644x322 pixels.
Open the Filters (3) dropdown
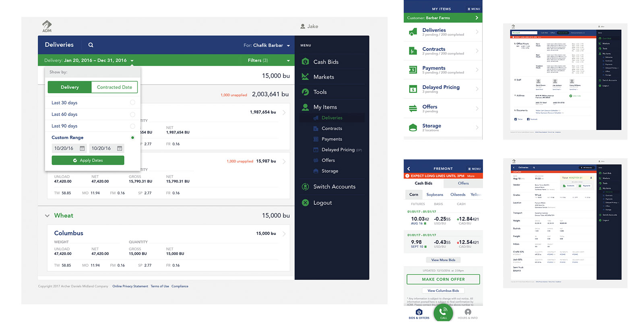tap(269, 60)
